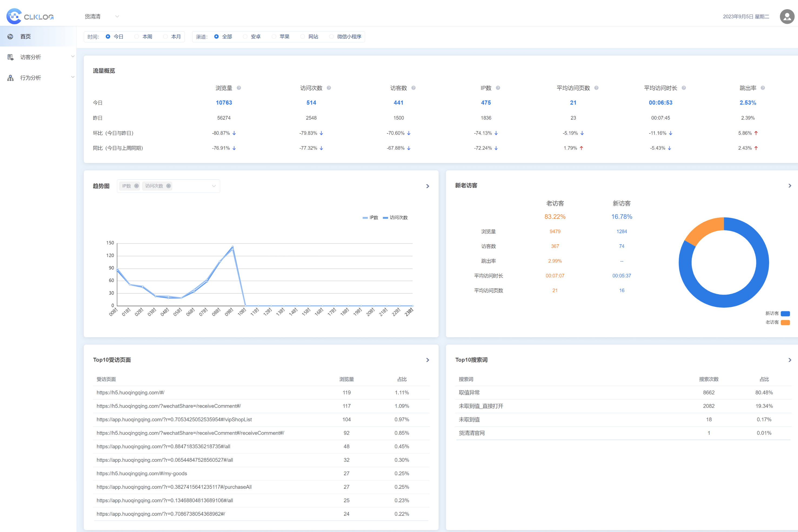Open the 货清清 project dropdown
This screenshot has height=532, width=798.
(102, 16)
